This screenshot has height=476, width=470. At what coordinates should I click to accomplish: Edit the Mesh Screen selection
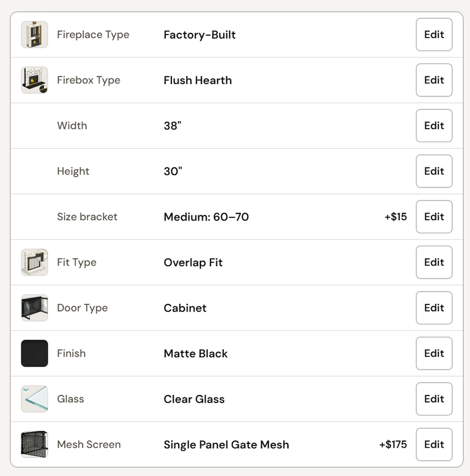(434, 444)
